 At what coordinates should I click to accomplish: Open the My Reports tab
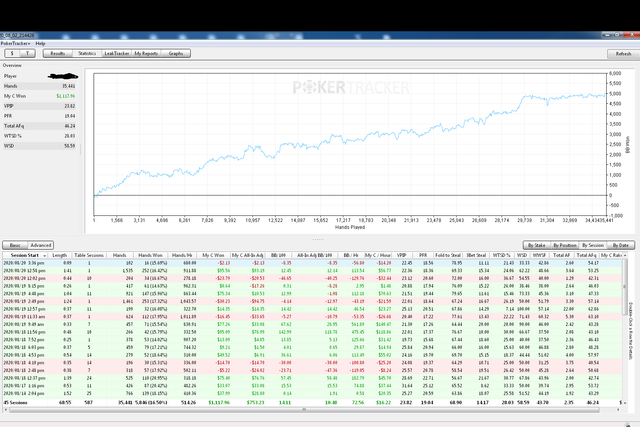(146, 53)
